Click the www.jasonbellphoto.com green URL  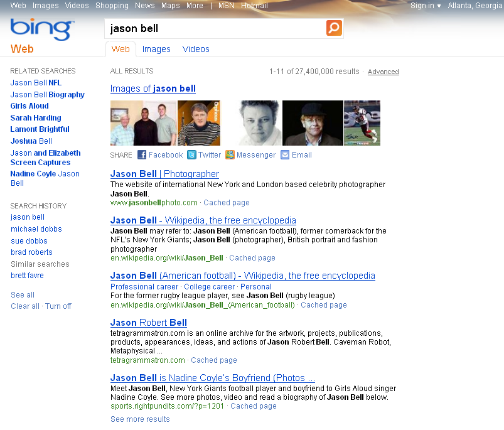154,203
